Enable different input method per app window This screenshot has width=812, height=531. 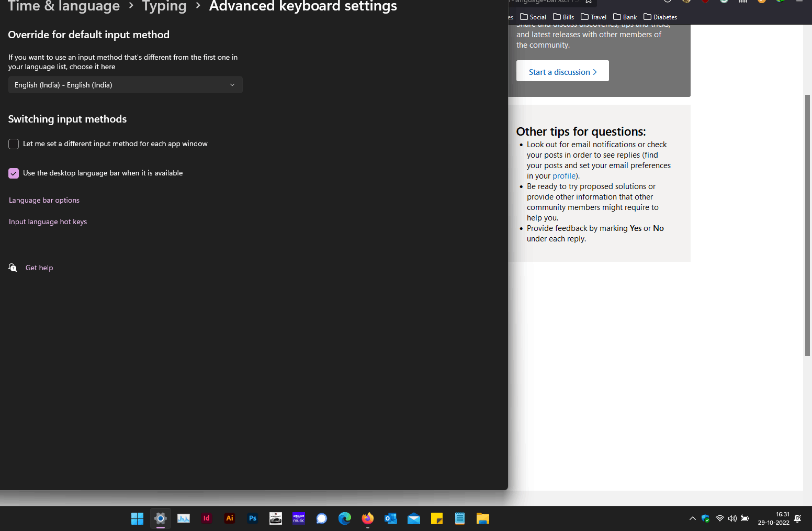click(14, 144)
